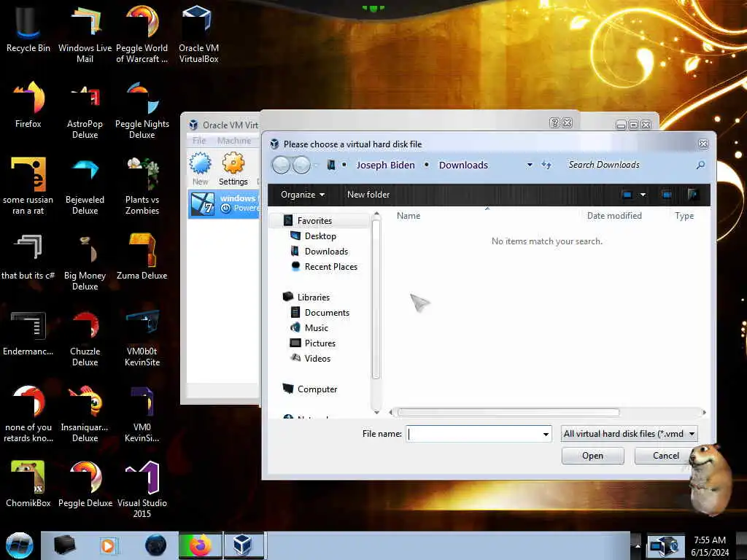Select Peggle Deluxe desktop icon
747x560 pixels.
pyautogui.click(x=85, y=484)
